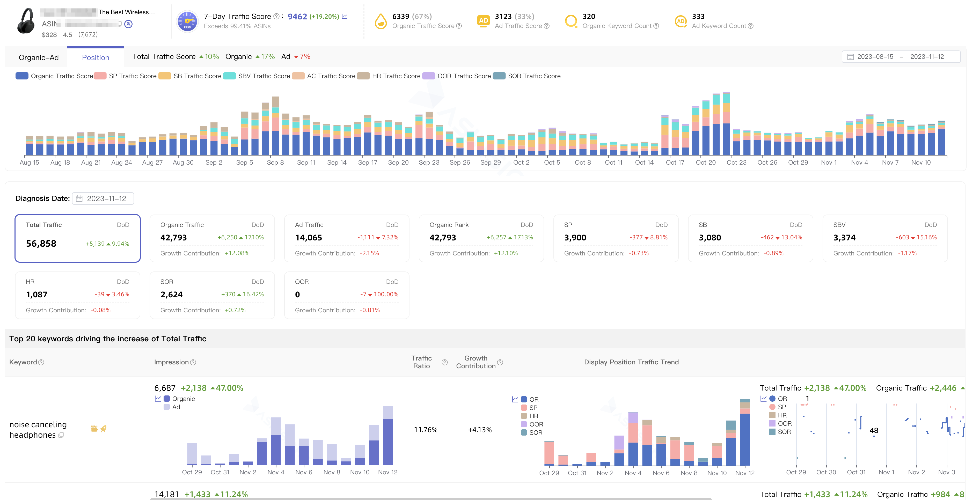The height and width of the screenshot is (500, 980).
Task: Toggle Ad series in Impression chart legend
Action: coord(172,407)
